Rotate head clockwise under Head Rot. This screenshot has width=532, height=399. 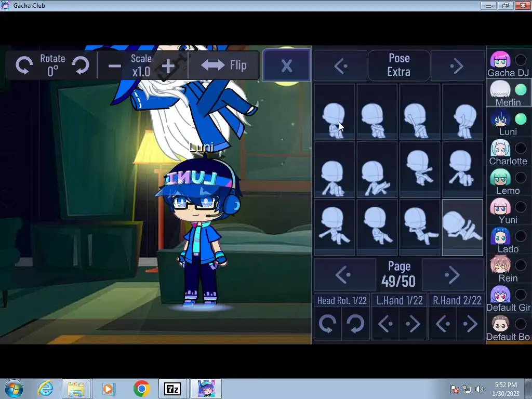point(355,324)
